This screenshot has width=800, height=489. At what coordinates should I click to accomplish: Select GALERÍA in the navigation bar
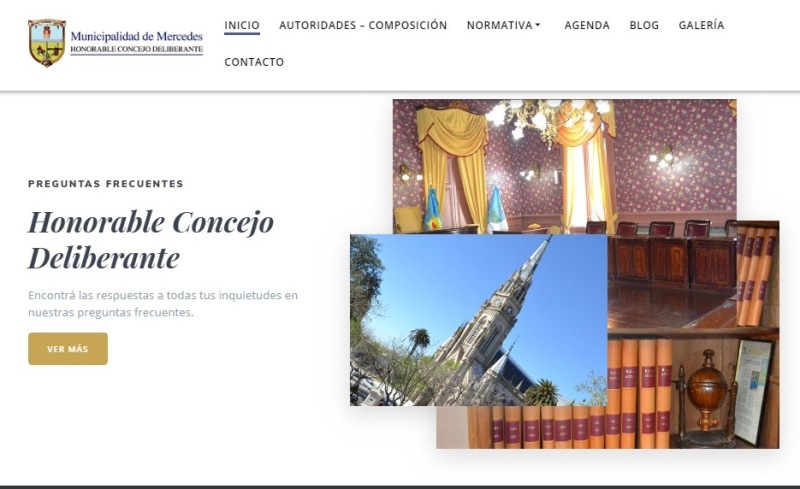[x=701, y=26]
